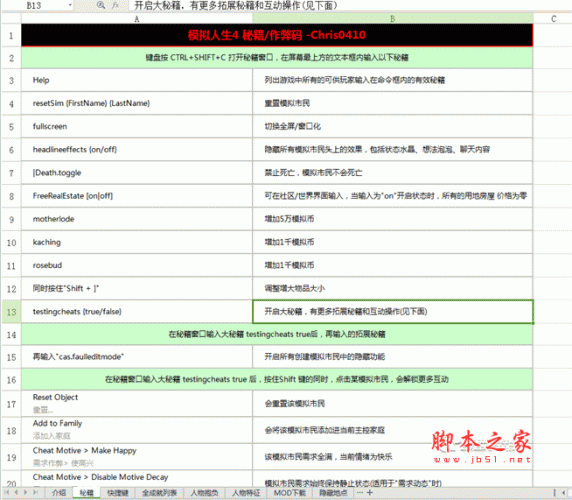This screenshot has width=572, height=500.
Task: Click the fx insert function icon
Action: coord(115,5)
